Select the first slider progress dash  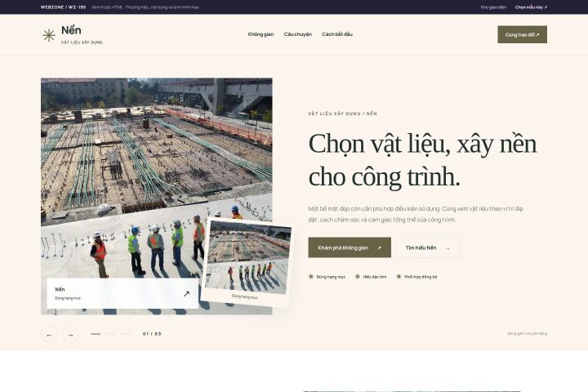(96, 334)
